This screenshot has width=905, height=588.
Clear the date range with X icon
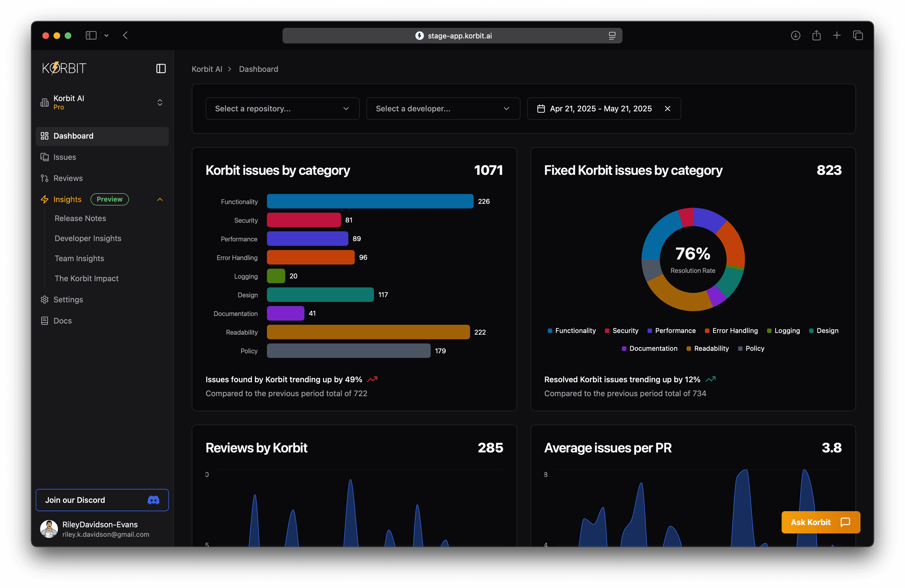(x=667, y=109)
